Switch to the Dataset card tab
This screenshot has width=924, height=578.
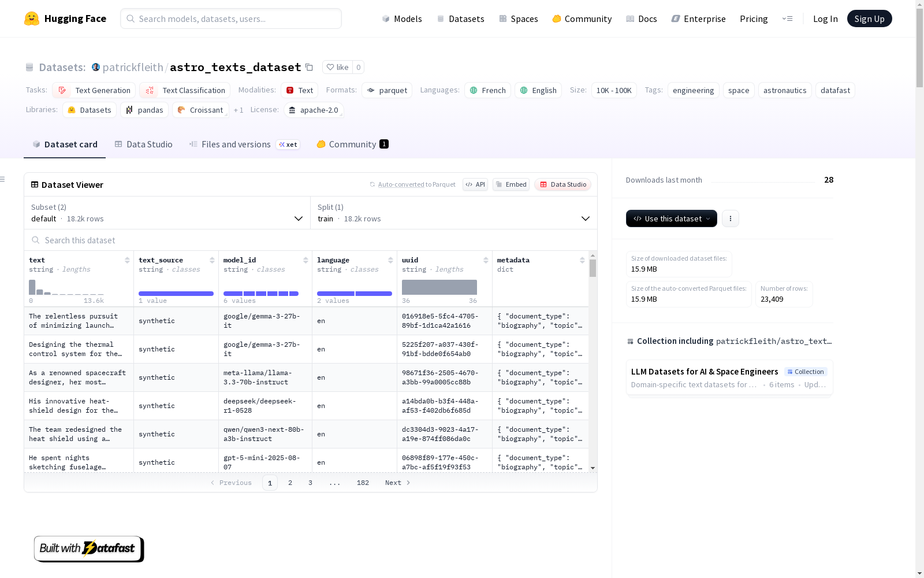(65, 144)
